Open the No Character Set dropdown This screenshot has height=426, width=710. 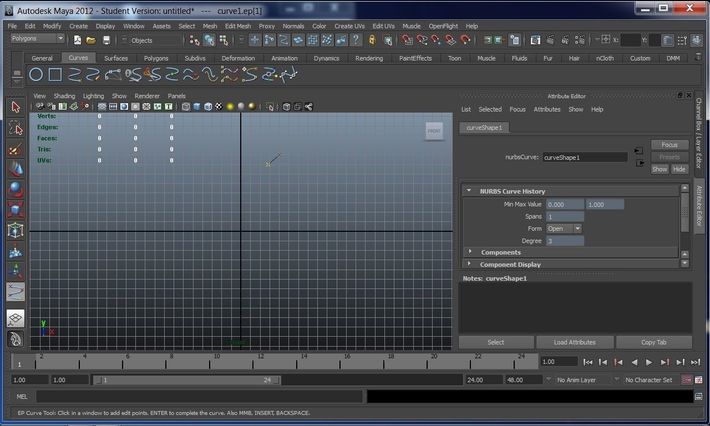pyautogui.click(x=644, y=380)
